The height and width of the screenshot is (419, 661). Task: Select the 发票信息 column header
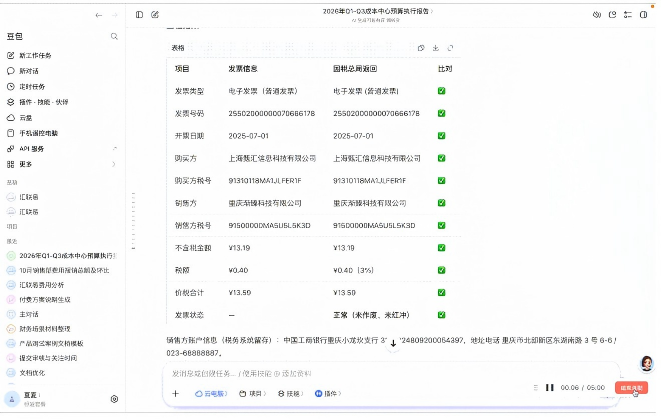coord(243,69)
